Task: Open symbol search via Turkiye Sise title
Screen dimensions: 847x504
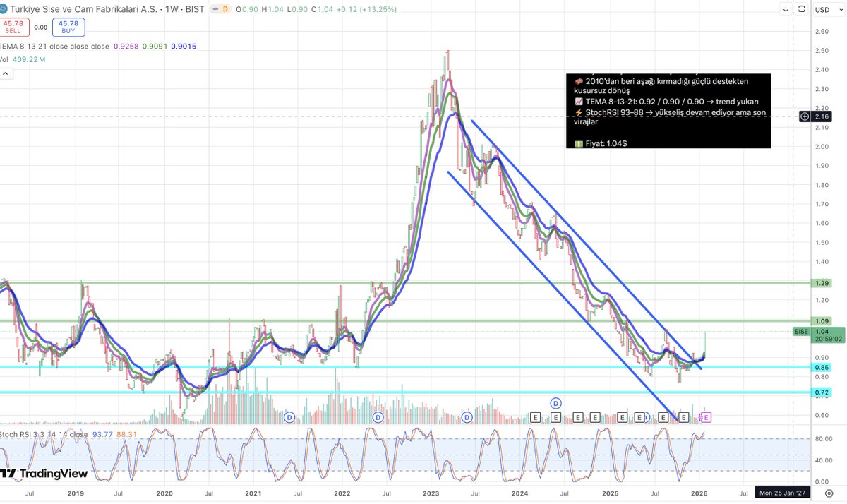Action: pos(84,10)
